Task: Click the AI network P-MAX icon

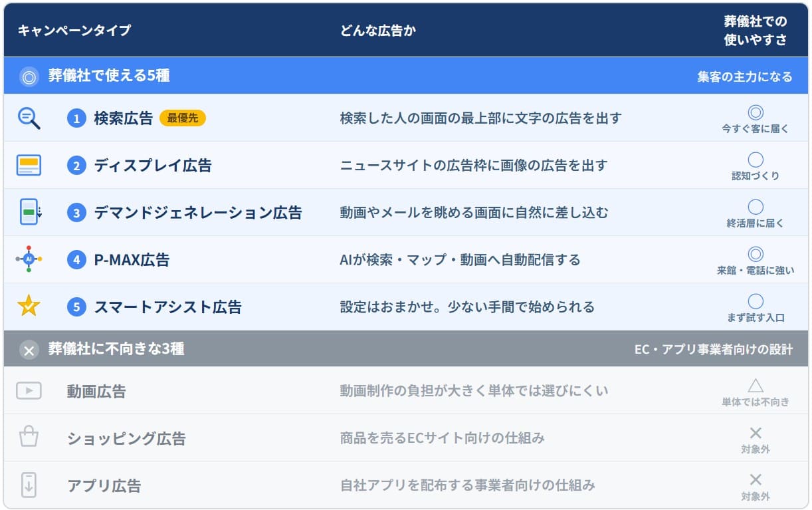Action: pos(29,259)
